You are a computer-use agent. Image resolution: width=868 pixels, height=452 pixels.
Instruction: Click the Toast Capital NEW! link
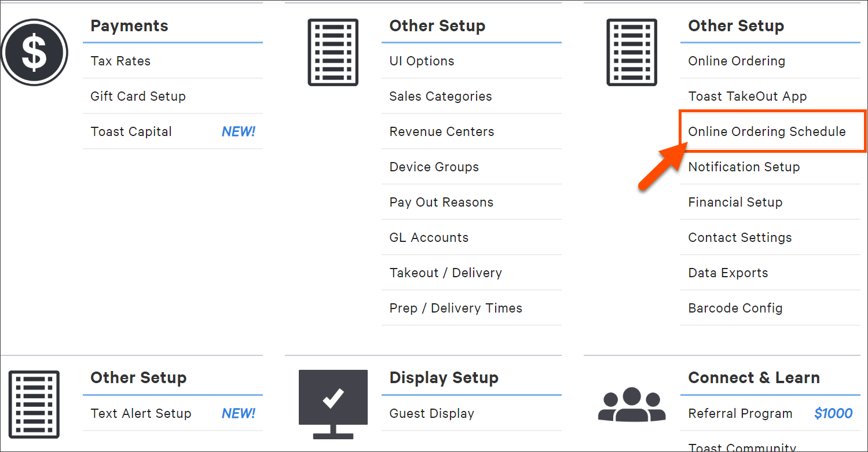pos(131,131)
